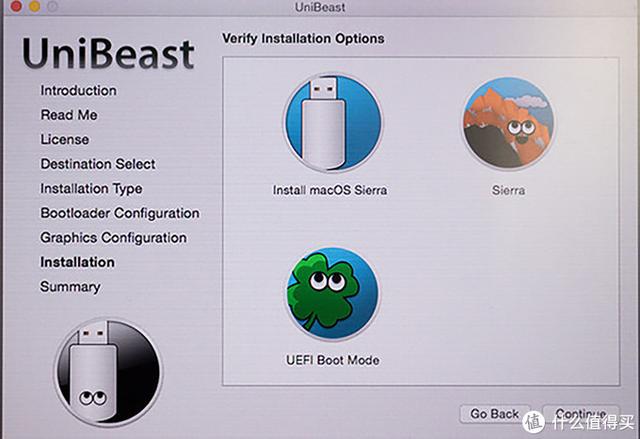640x439 pixels.
Task: Click the UniBeast window title bar text
Action: [x=320, y=7]
